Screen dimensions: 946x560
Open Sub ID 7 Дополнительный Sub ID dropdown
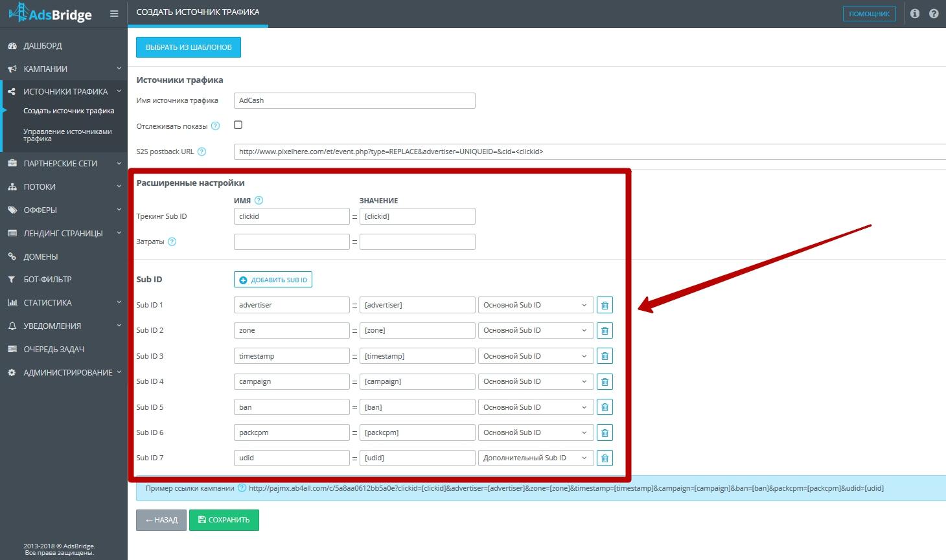[536, 458]
